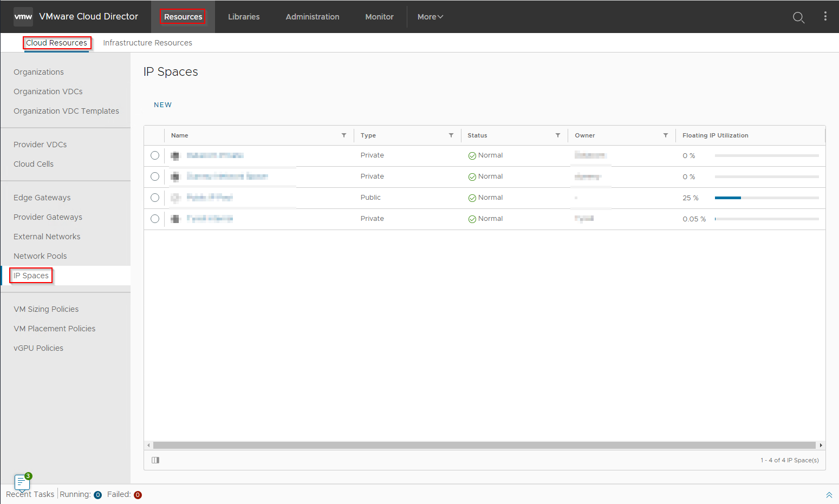Screen dimensions: 839x504
Task: Open Cloud Cells
Action: 34,164
